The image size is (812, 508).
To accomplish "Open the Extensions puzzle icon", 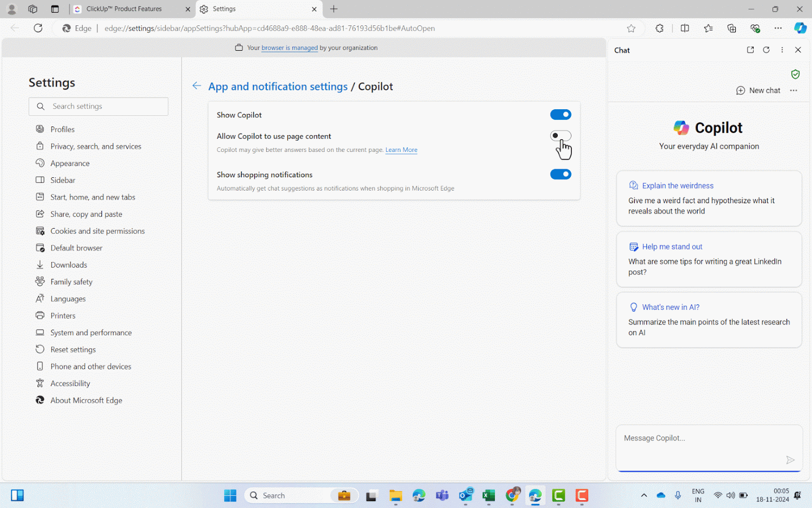I will click(659, 28).
